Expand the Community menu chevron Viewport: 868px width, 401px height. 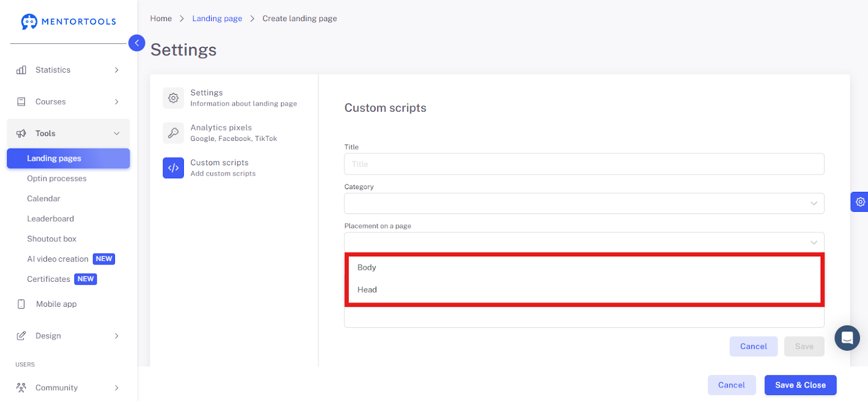point(117,387)
